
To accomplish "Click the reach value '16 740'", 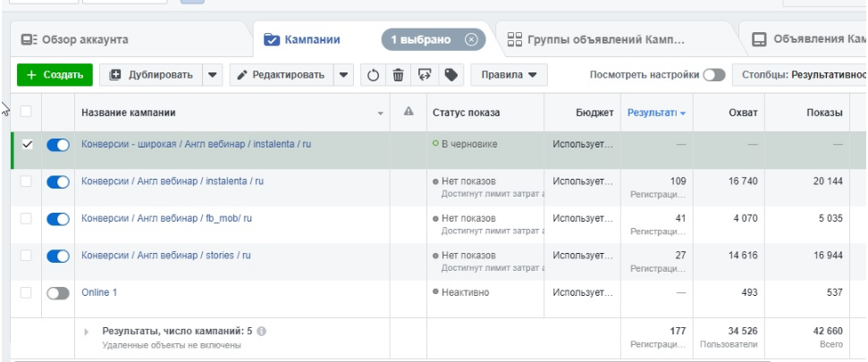I will coord(744,181).
